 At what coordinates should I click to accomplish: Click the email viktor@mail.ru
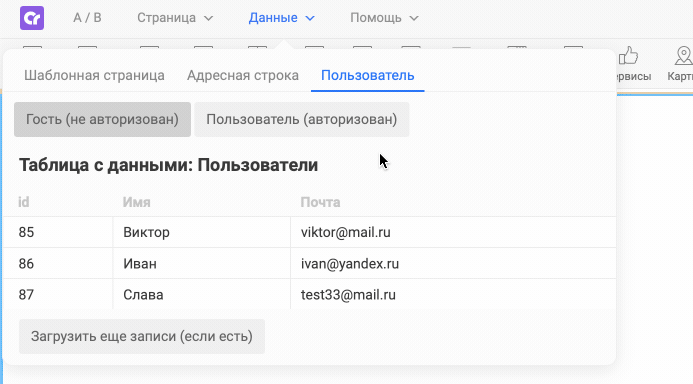point(346,232)
